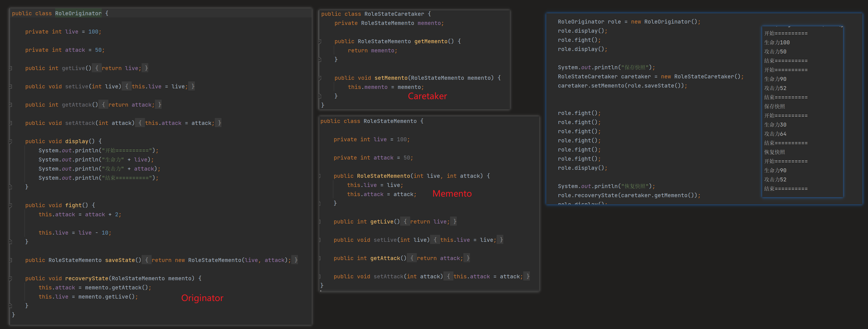Collapse the RoleStateMemento constructor fold marker
This screenshot has height=329, width=868.
click(x=320, y=176)
